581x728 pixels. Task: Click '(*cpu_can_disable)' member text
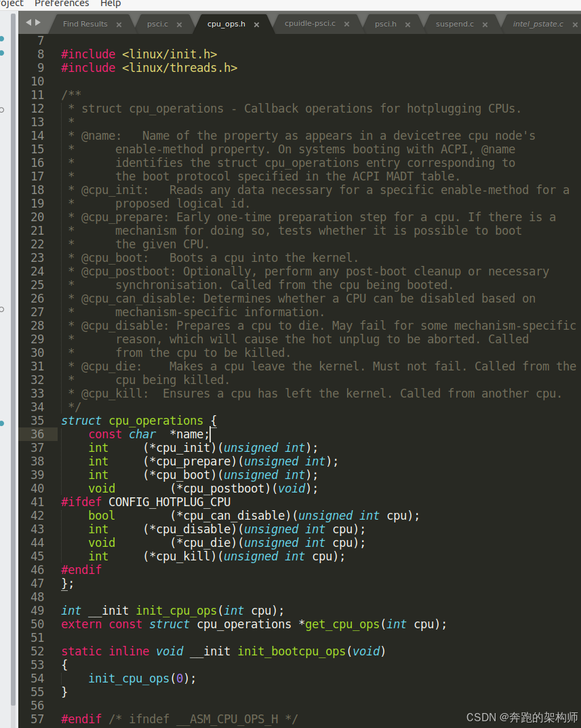231,516
